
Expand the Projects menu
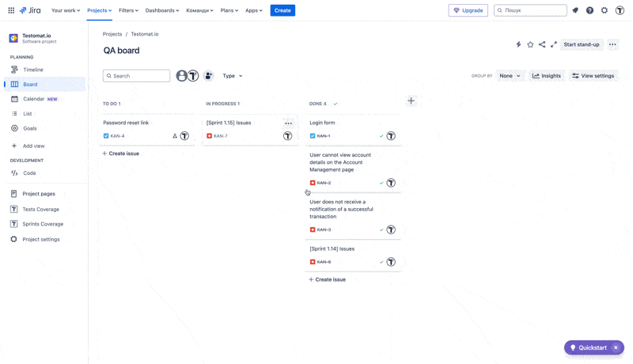coord(99,10)
